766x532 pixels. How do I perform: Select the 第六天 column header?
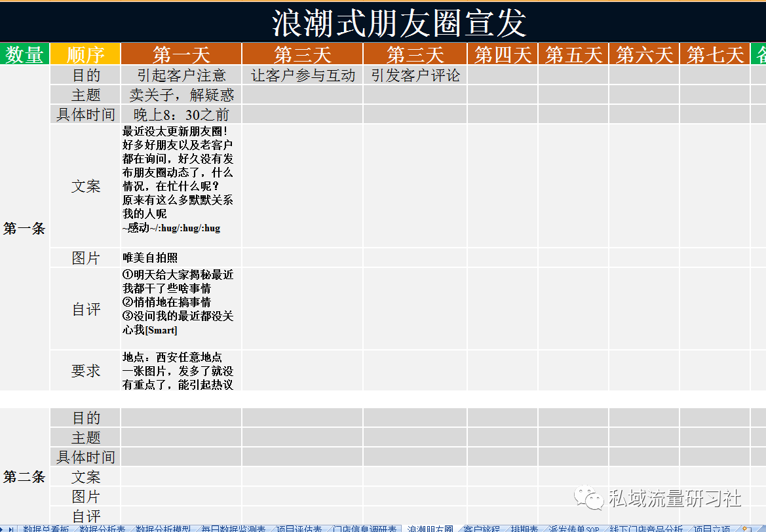644,54
